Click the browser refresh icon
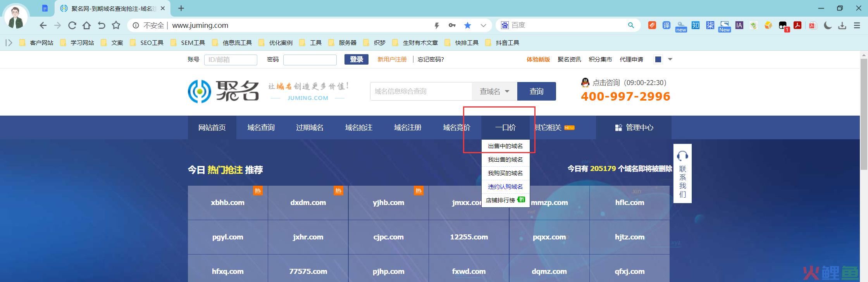The width and height of the screenshot is (868, 282). pos(72,26)
